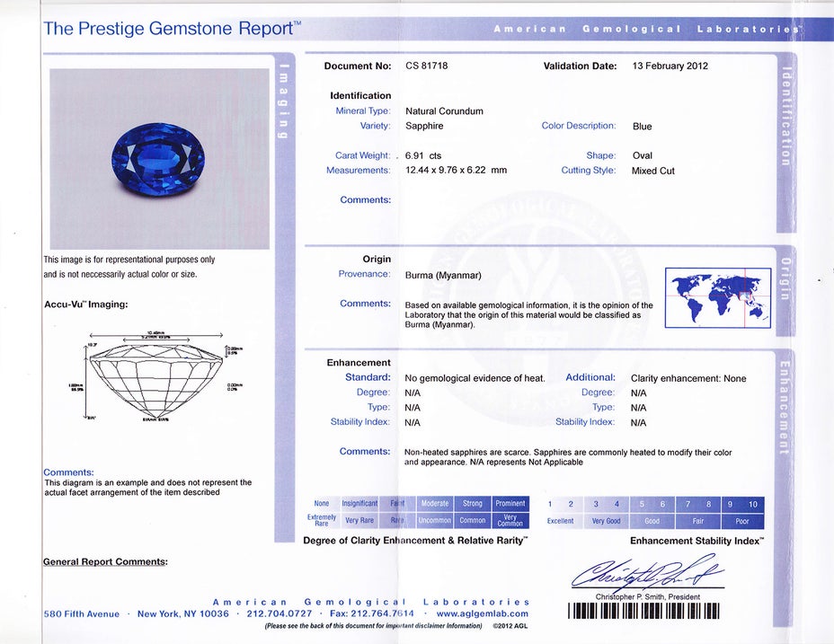834x644 pixels.
Task: Select the vertical Imaging side tab
Action: 283,101
